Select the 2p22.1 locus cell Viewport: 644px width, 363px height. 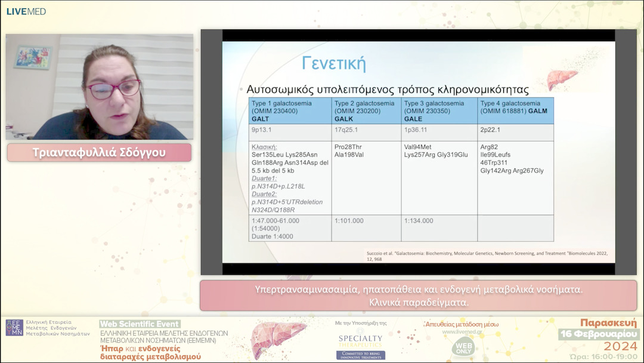515,133
